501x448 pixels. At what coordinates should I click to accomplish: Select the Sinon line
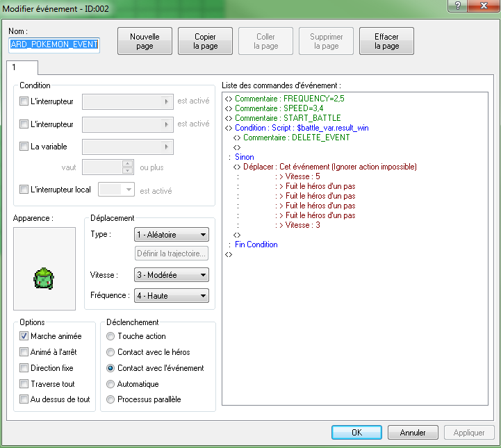(x=241, y=157)
